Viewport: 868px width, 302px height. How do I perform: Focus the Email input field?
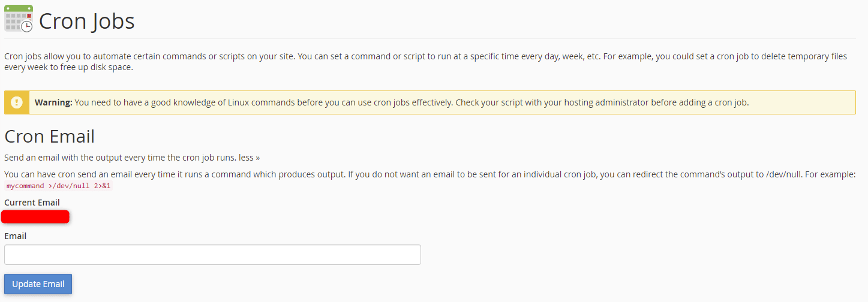point(212,255)
